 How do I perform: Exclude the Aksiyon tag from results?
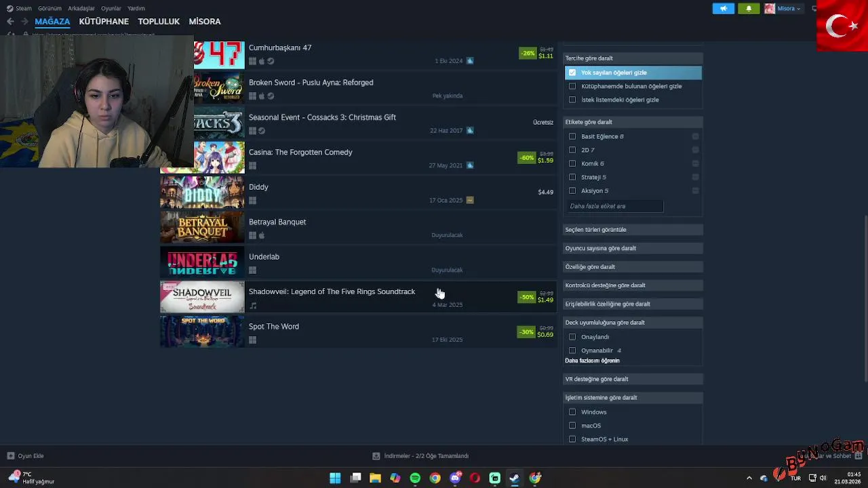(x=695, y=190)
